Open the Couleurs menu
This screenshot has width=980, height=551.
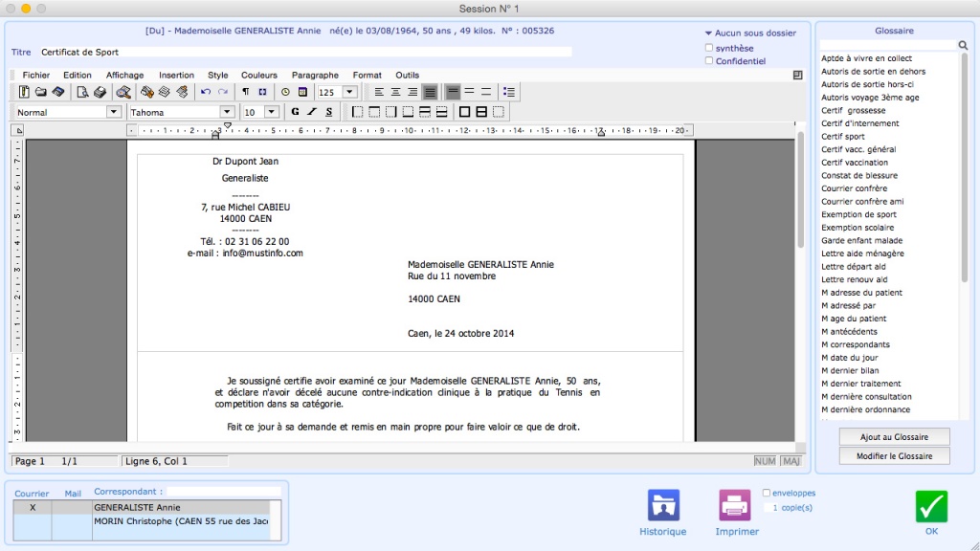click(258, 75)
